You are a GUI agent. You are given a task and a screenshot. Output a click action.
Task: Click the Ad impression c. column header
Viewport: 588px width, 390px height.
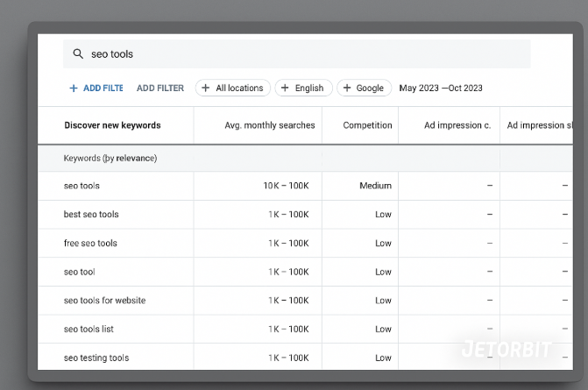coord(457,125)
